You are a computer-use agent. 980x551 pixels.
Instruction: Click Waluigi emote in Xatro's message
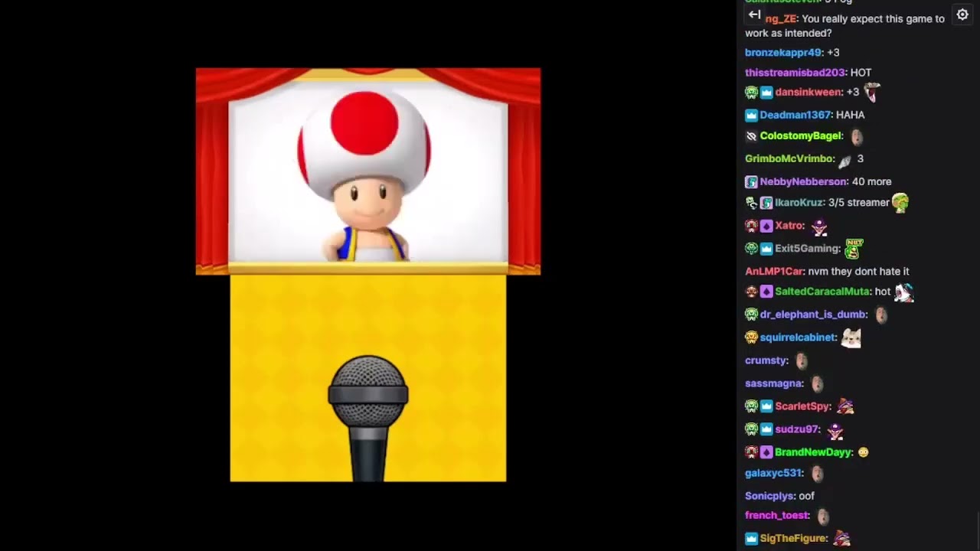coord(819,227)
